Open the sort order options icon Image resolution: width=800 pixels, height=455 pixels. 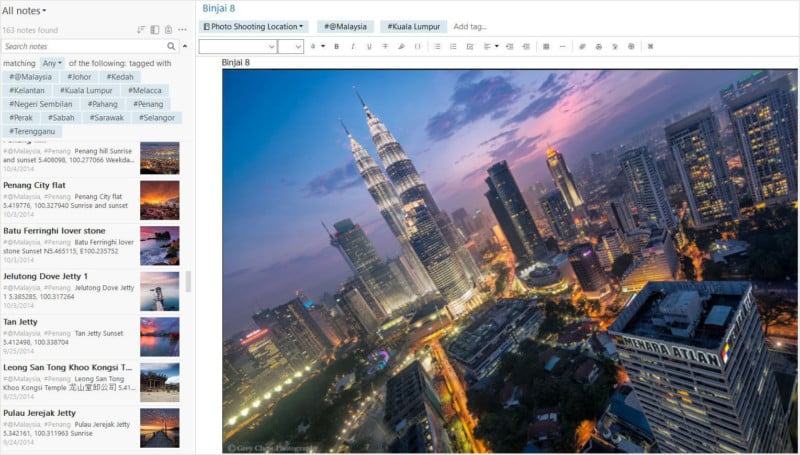(141, 30)
